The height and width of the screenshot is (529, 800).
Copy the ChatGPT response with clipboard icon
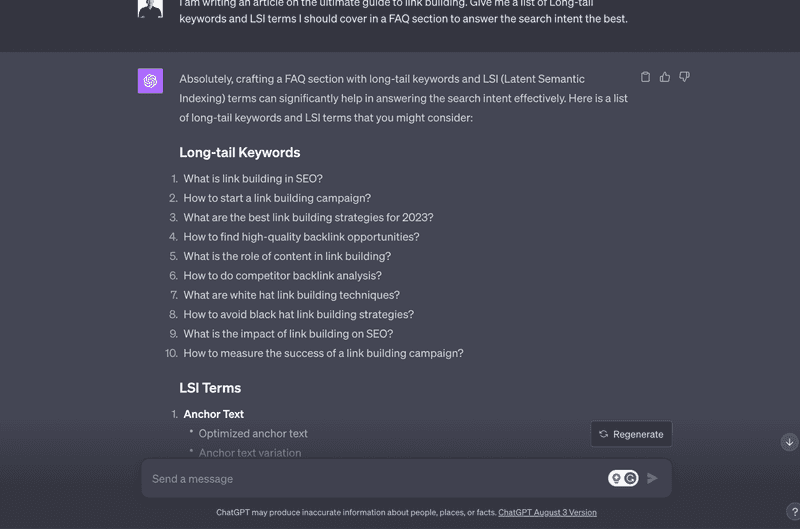[645, 77]
